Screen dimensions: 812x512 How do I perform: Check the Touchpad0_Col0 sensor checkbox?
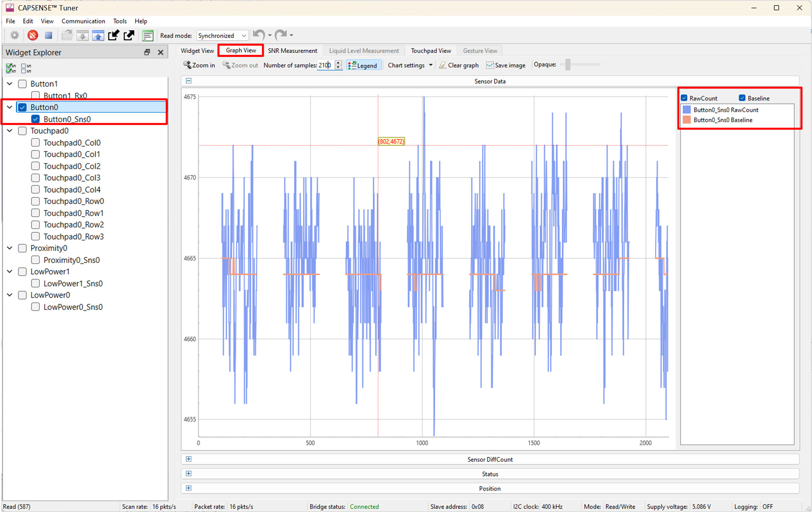click(x=35, y=143)
